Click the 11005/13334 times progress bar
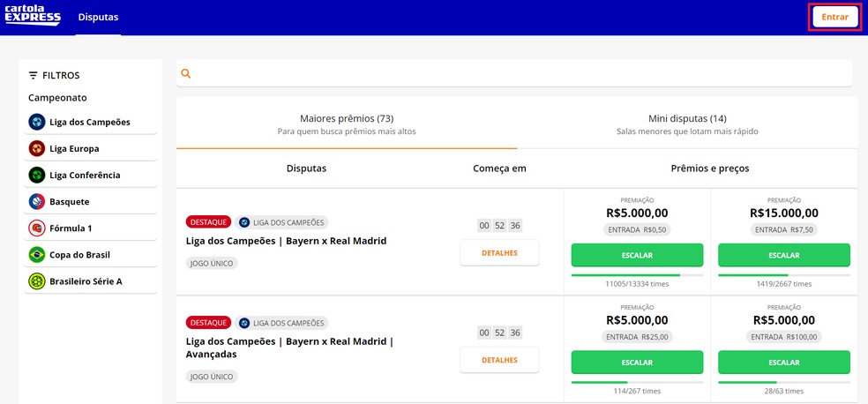868x404 pixels. click(x=637, y=275)
